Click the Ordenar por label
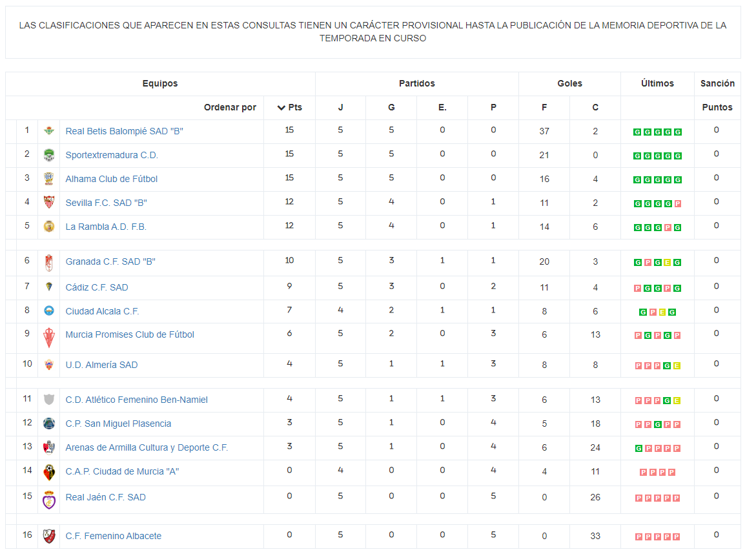 pyautogui.click(x=230, y=108)
